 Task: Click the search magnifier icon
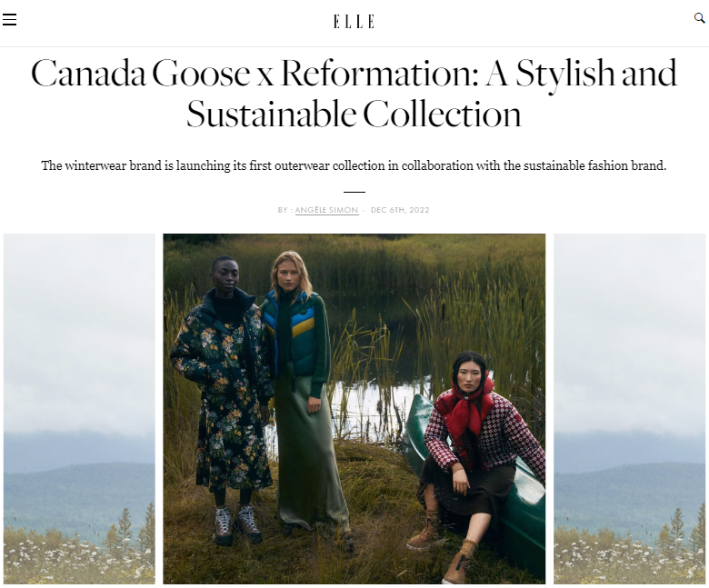[699, 18]
